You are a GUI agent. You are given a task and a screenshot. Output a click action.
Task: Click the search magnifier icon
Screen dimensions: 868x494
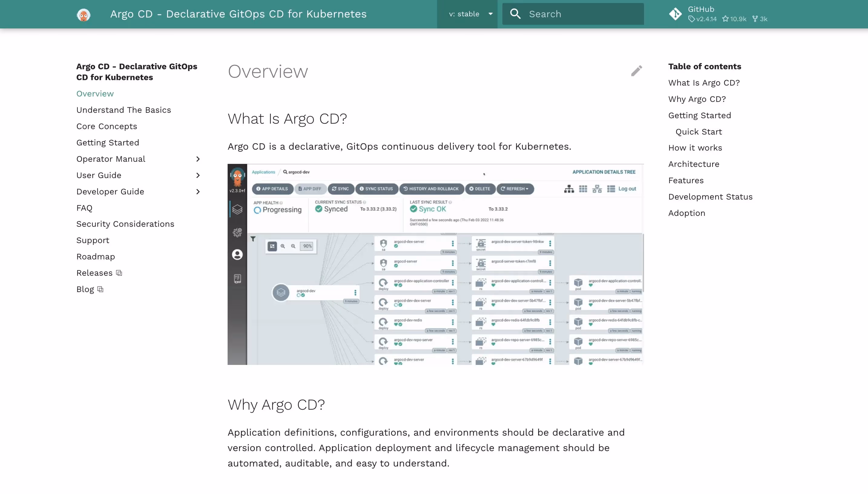tap(515, 14)
